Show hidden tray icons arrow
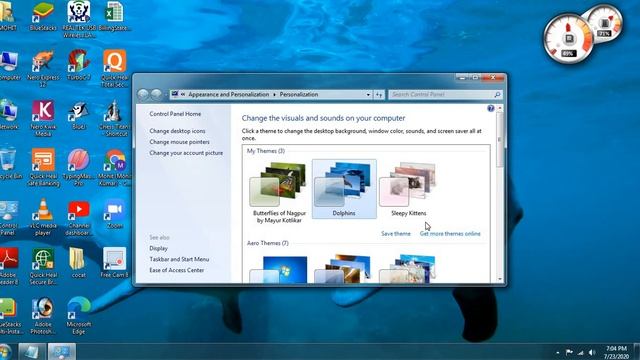This screenshot has width=640, height=360. click(558, 352)
